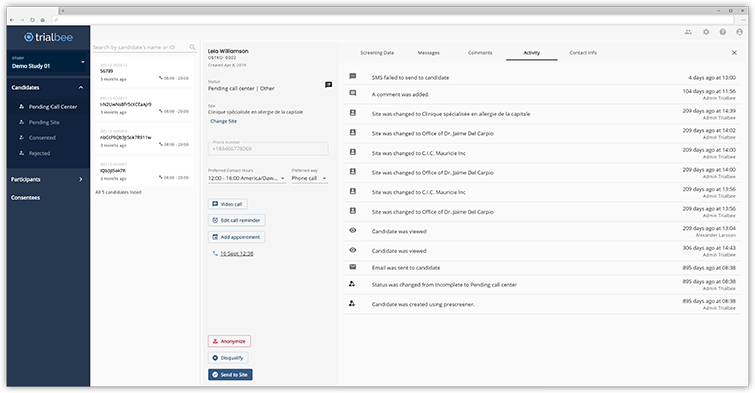This screenshot has width=755, height=393.
Task: Click the browser address bar
Action: click(393, 20)
